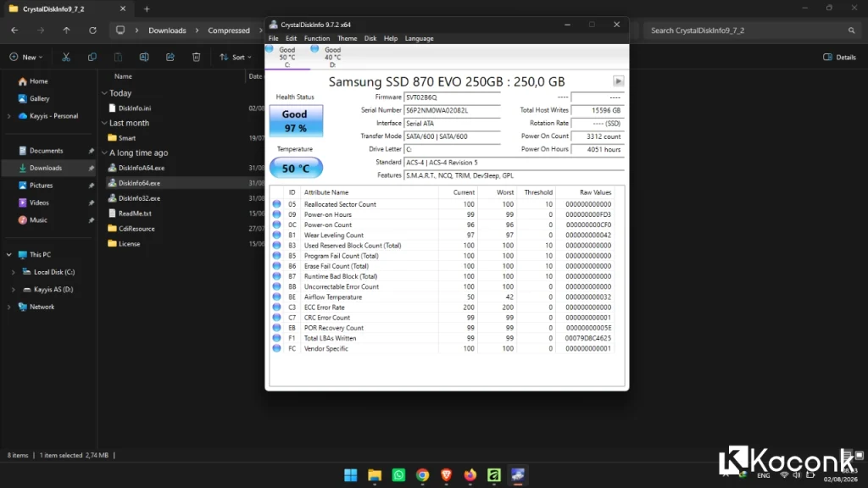This screenshot has height=488, width=868.
Task: Select the CdiResource folder
Action: pos(136,229)
